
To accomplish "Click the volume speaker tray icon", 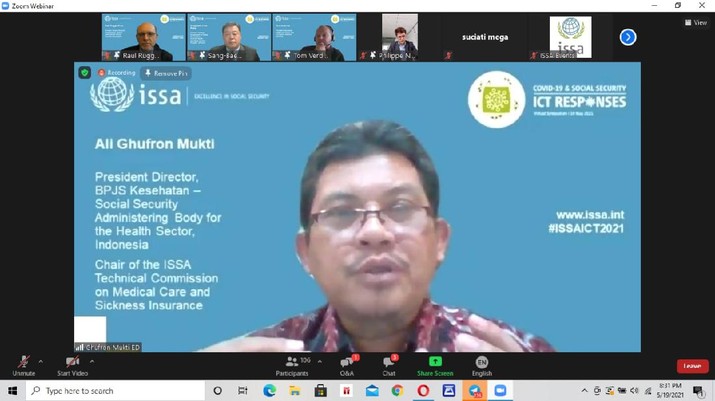I will [x=634, y=391].
